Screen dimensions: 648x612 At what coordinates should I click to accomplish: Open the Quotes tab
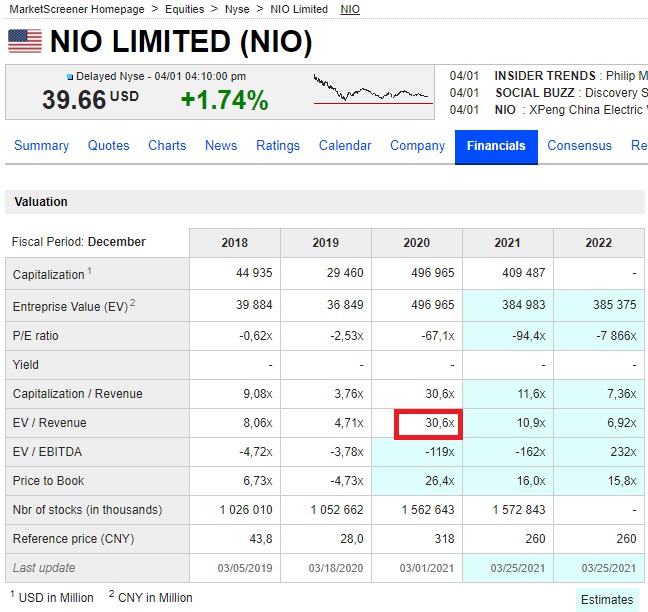point(108,146)
